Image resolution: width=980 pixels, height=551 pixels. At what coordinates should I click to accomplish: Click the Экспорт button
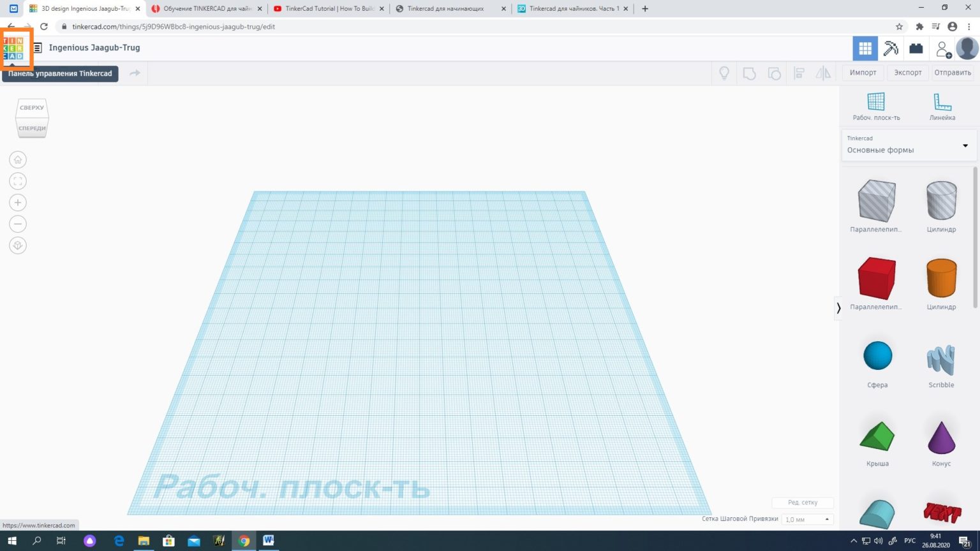[x=907, y=73]
